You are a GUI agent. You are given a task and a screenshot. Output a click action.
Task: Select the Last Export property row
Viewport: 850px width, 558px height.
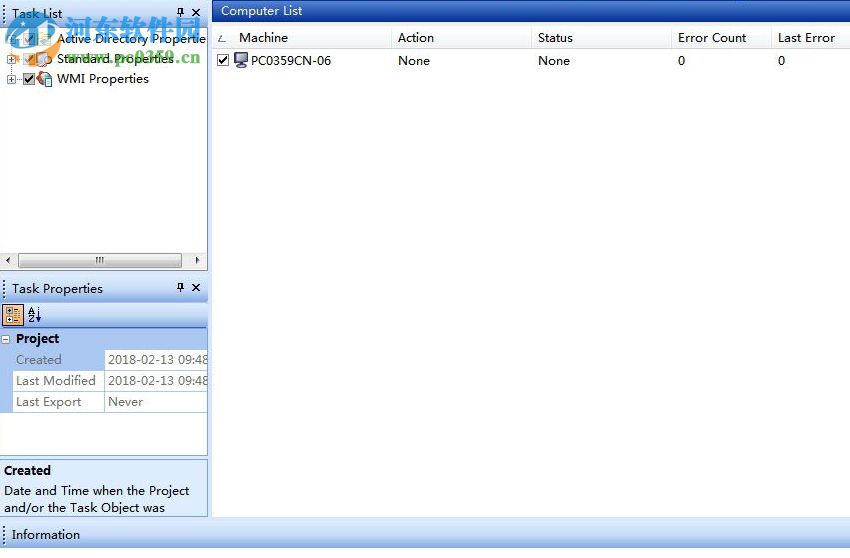(x=110, y=402)
